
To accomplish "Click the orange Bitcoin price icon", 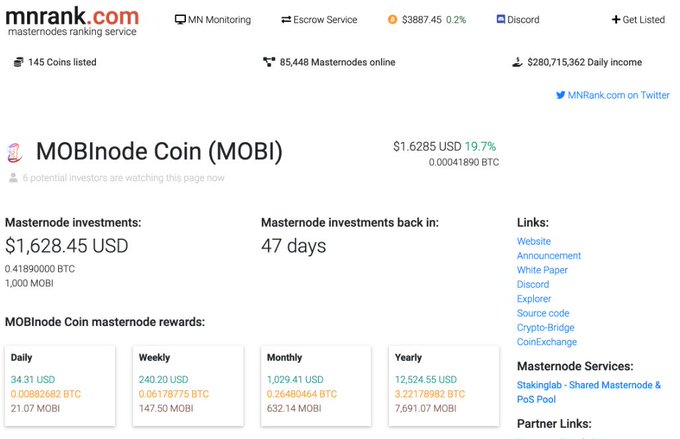I will [392, 20].
